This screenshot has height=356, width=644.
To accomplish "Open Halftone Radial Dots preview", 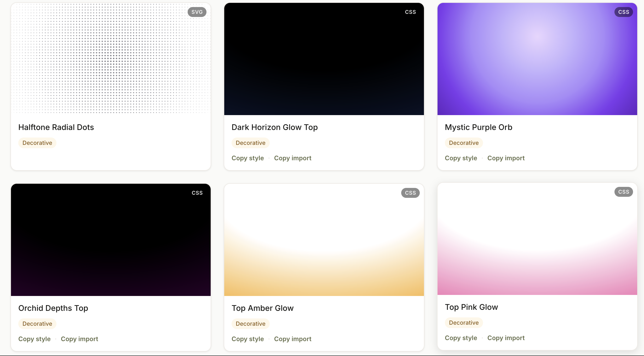I will (x=111, y=59).
